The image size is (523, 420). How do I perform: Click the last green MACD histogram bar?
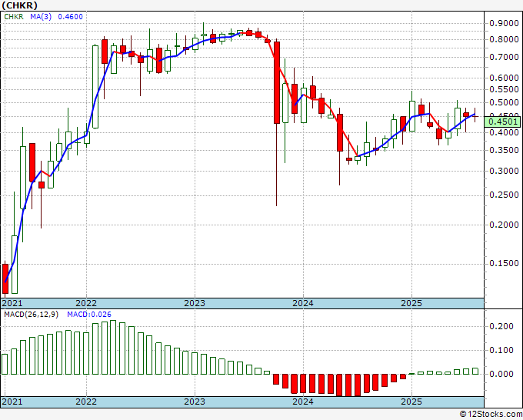475,372
